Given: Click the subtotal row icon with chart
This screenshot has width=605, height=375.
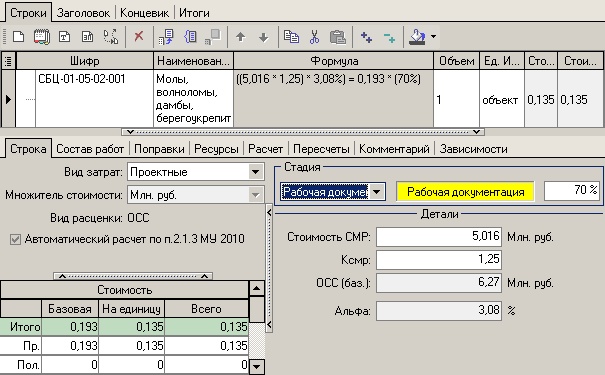Looking at the screenshot, I should pyautogui.click(x=88, y=37).
